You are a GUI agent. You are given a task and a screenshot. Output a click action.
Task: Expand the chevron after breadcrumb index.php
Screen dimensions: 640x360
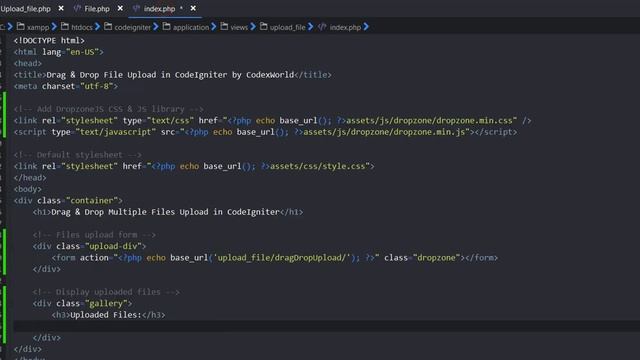click(366, 27)
